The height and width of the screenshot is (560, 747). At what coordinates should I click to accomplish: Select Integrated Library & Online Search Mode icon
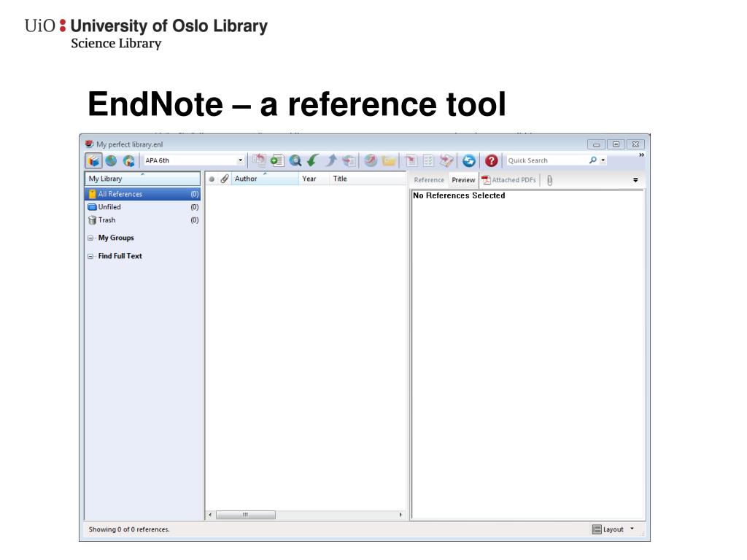pyautogui.click(x=128, y=160)
